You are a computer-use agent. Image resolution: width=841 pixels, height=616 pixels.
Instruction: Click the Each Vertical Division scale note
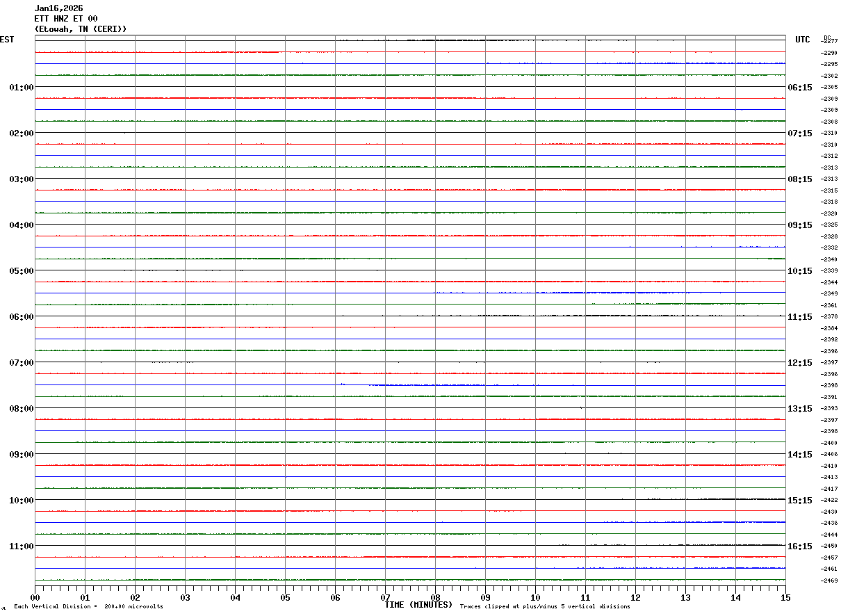[88, 607]
